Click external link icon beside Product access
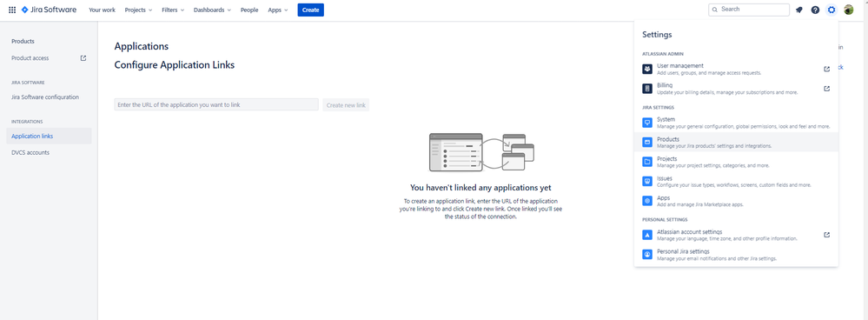The image size is (868, 320). (x=83, y=58)
